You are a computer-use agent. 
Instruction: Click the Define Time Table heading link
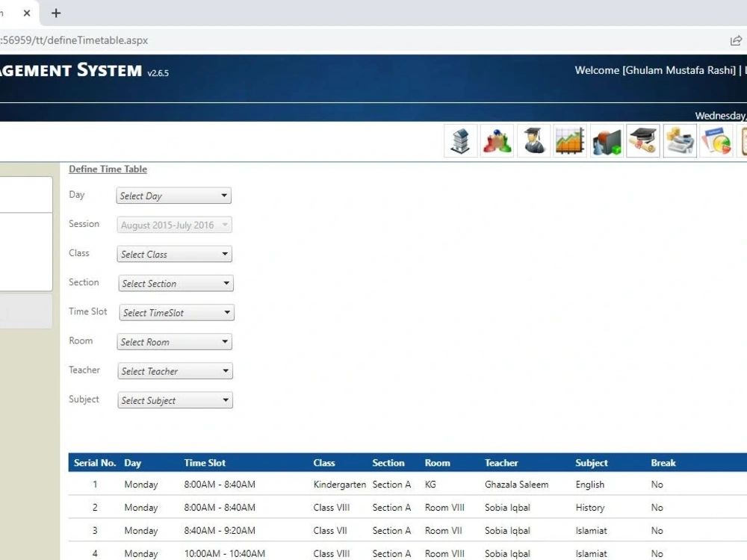click(x=108, y=169)
